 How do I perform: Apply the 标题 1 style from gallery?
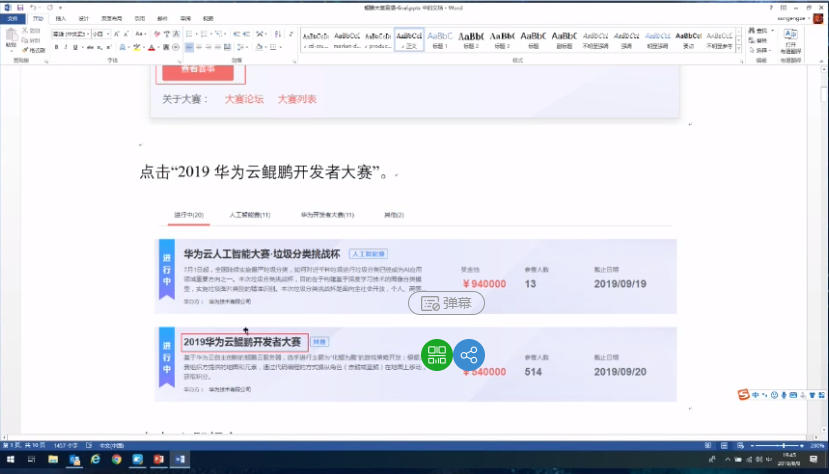(x=440, y=40)
